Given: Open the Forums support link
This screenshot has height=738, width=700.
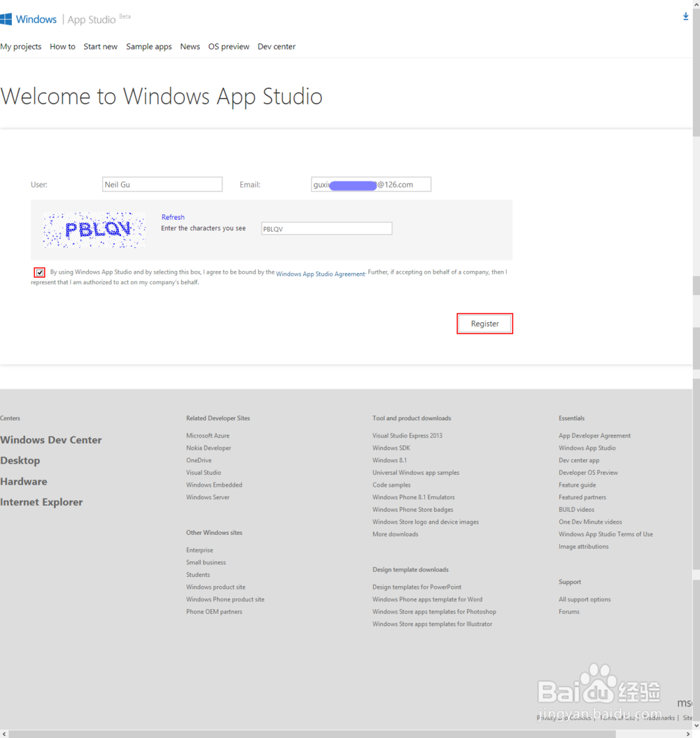Looking at the screenshot, I should point(568,612).
